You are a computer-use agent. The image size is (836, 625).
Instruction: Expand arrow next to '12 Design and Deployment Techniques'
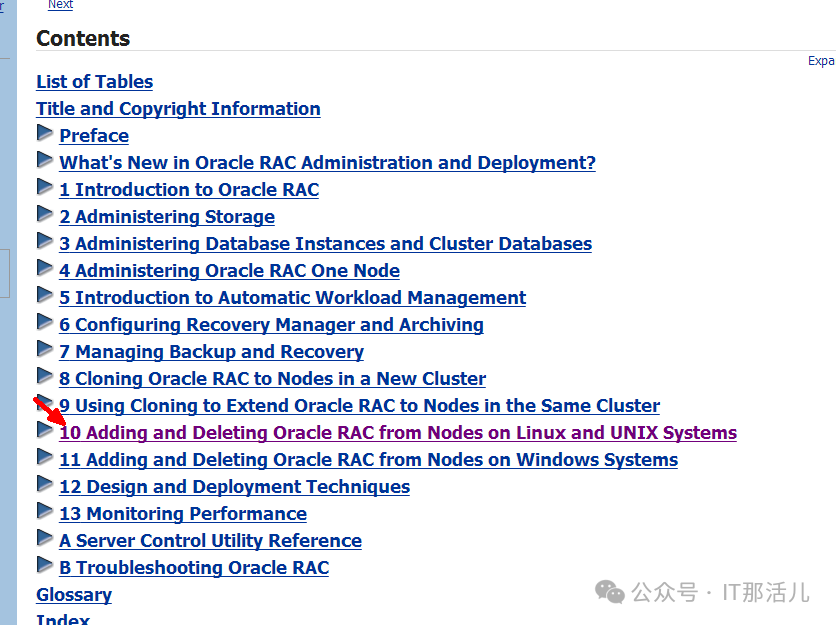(x=45, y=484)
